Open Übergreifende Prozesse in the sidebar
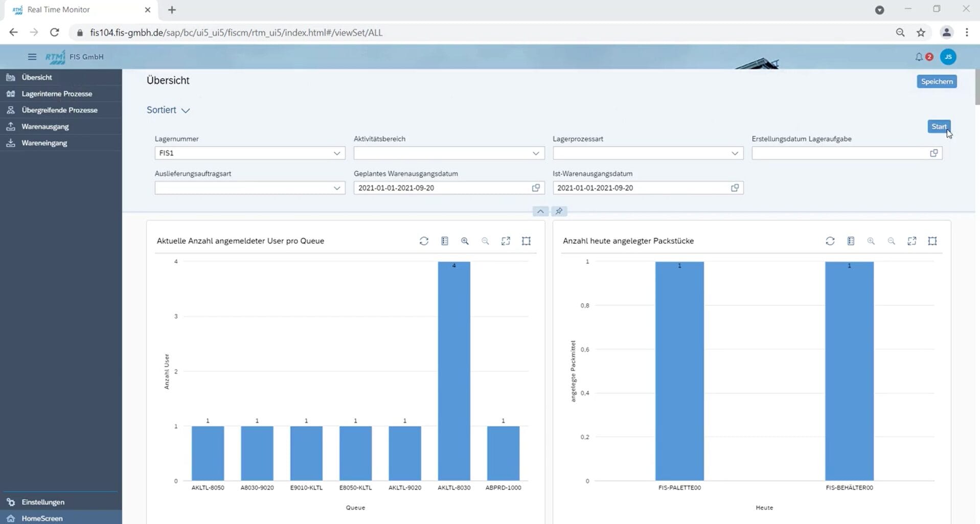The height and width of the screenshot is (524, 980). point(61,110)
